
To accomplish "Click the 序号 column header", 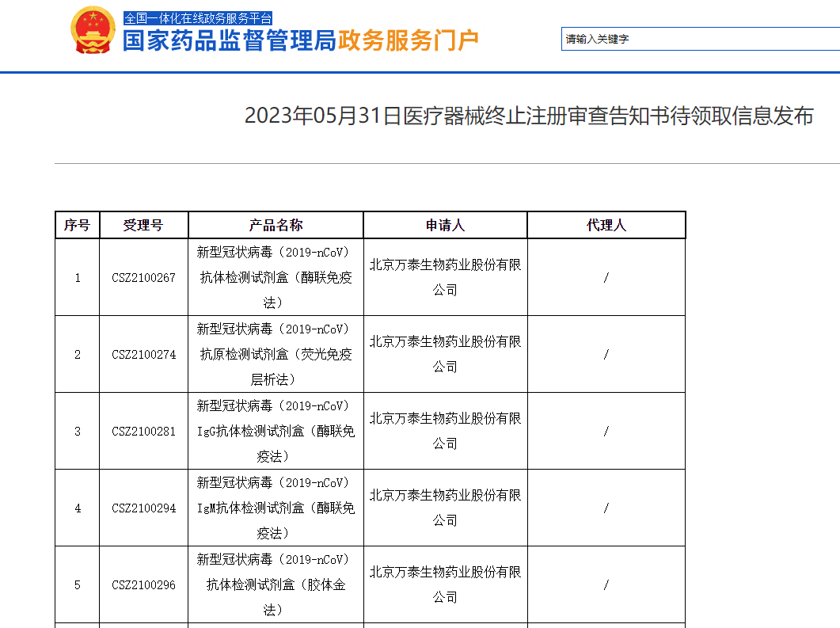I will pyautogui.click(x=78, y=226).
